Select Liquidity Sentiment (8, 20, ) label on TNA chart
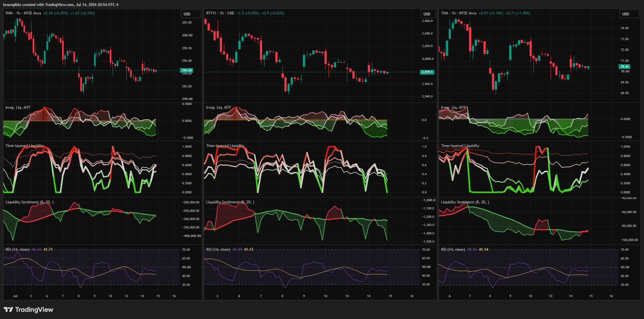 click(x=465, y=202)
